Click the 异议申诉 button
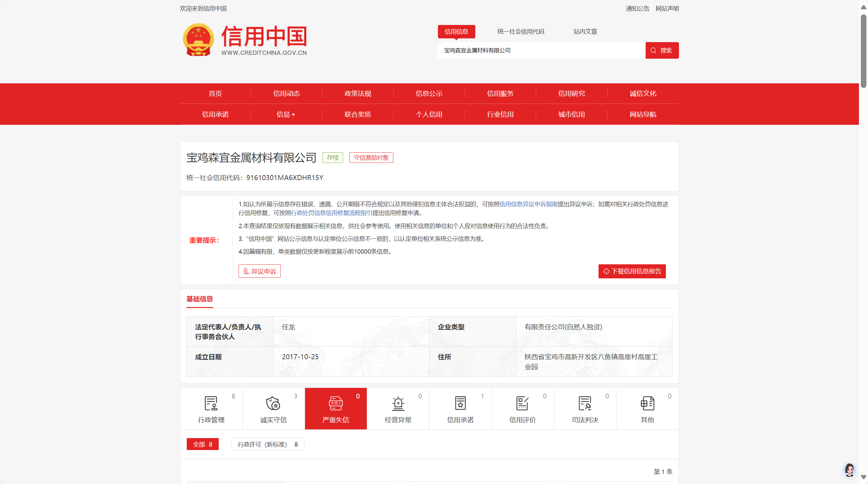 [x=259, y=271]
